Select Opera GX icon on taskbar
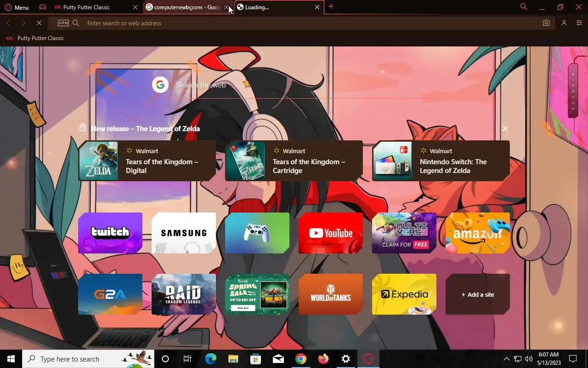 [368, 359]
